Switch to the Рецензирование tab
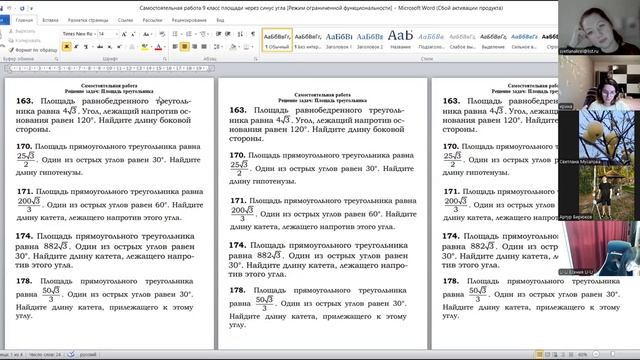Viewport: 640px width, 360px height. (x=189, y=20)
